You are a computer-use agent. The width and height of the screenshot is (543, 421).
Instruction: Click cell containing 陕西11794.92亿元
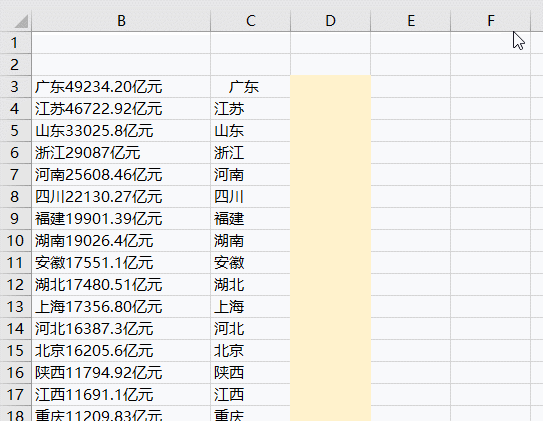121,373
